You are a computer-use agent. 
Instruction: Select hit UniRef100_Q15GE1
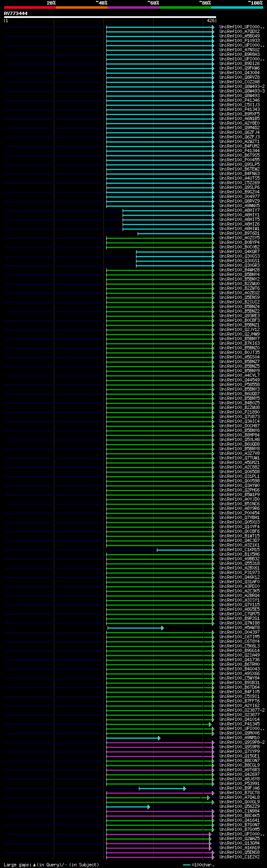[x=239, y=756]
